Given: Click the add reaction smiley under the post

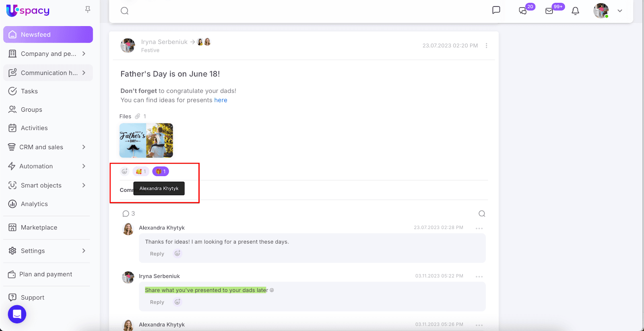Looking at the screenshot, I should pyautogui.click(x=125, y=171).
